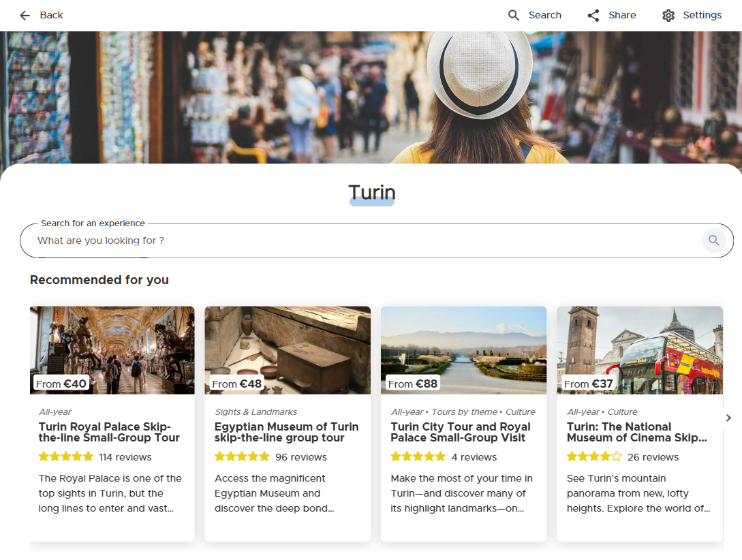This screenshot has width=742, height=560.
Task: Show next recommended experiences with right chevron
Action: pyautogui.click(x=728, y=418)
